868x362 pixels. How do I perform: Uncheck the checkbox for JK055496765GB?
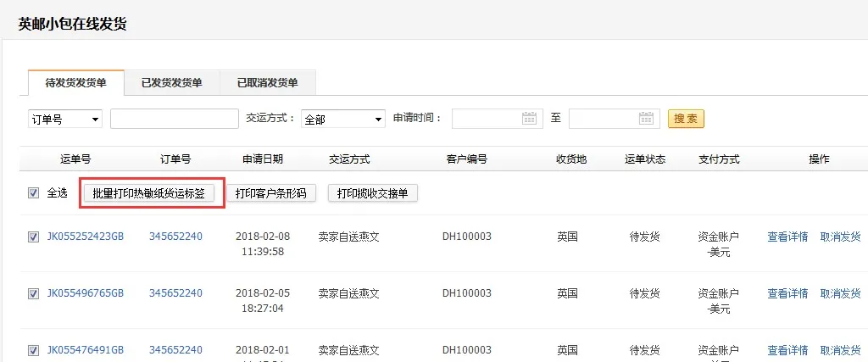coord(33,293)
